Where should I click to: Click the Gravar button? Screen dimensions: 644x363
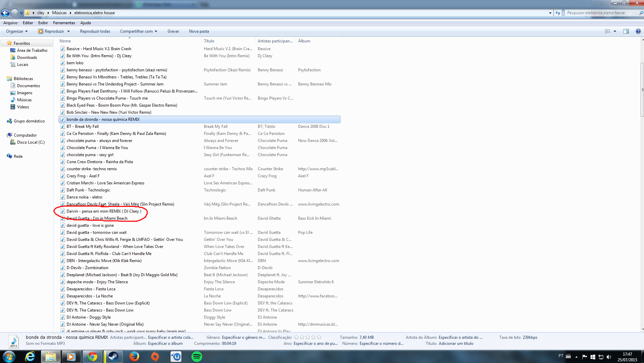[173, 31]
